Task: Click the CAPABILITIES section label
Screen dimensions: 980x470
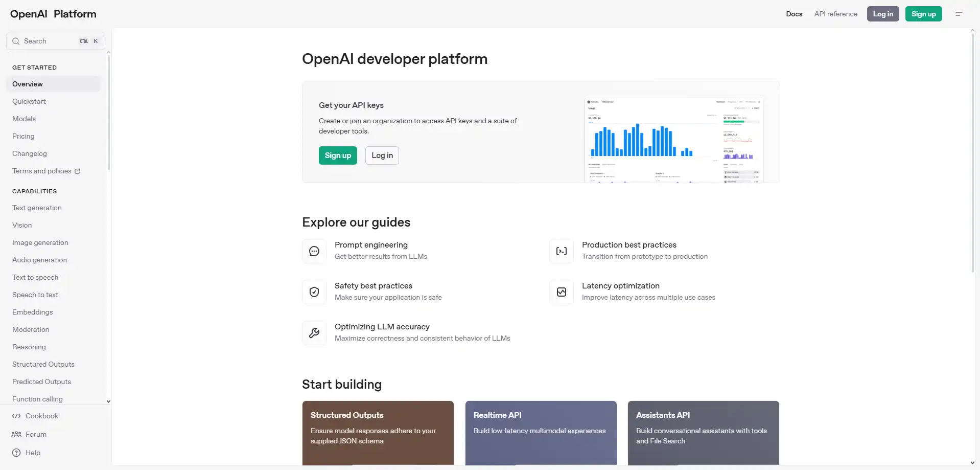Action: 34,191
